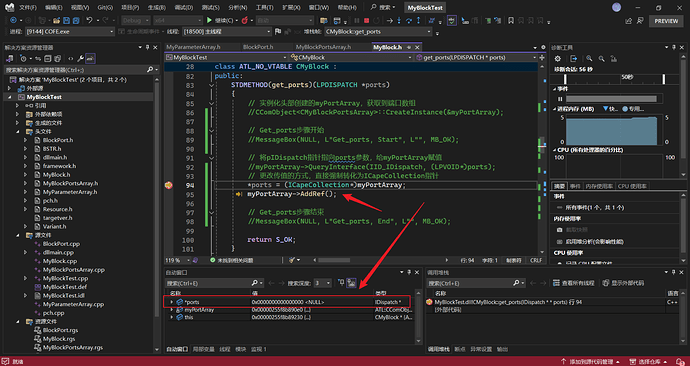This screenshot has height=366, width=690.
Task: Click zoom in icon in diagnostic tools
Action: (x=589, y=59)
